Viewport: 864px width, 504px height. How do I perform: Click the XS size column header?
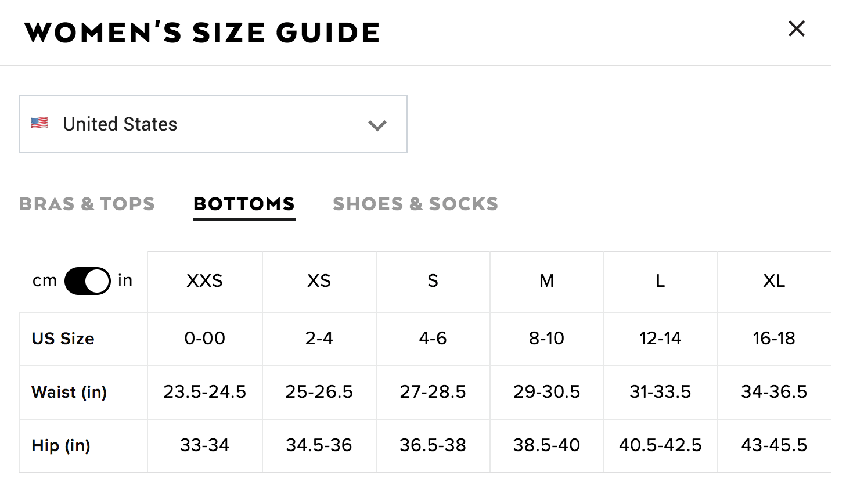coord(319,282)
